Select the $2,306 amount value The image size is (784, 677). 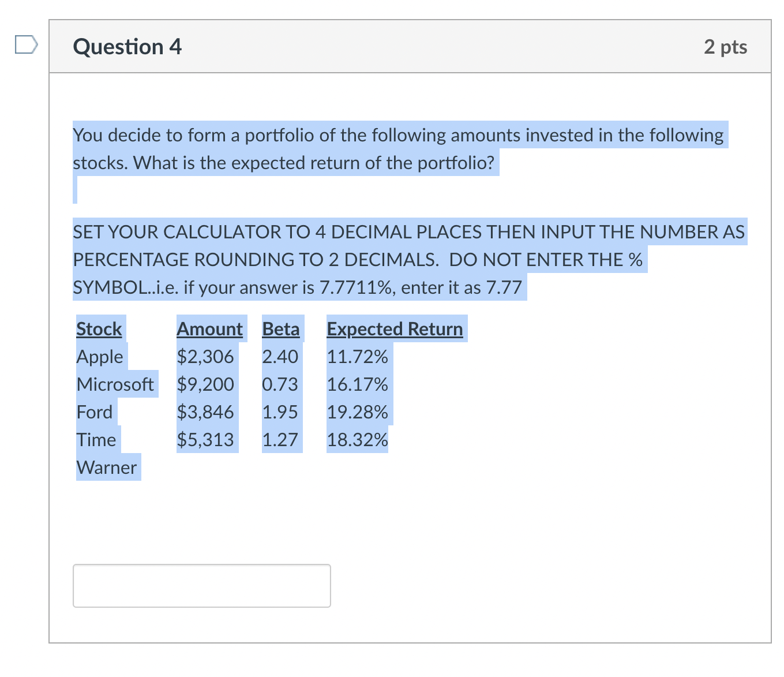click(x=205, y=357)
